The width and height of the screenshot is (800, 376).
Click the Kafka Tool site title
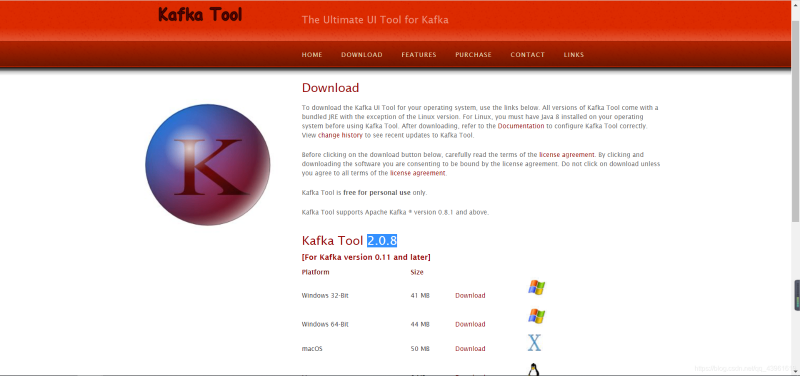coord(200,14)
